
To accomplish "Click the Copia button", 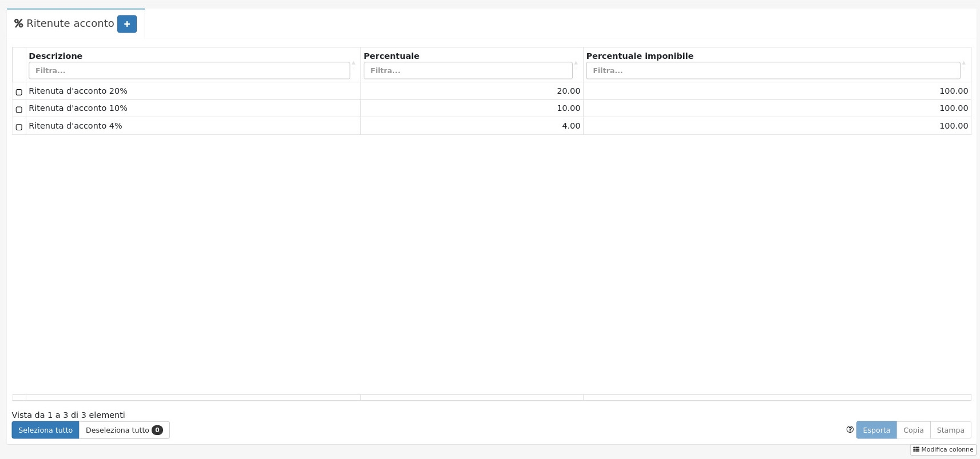I will [x=913, y=430].
